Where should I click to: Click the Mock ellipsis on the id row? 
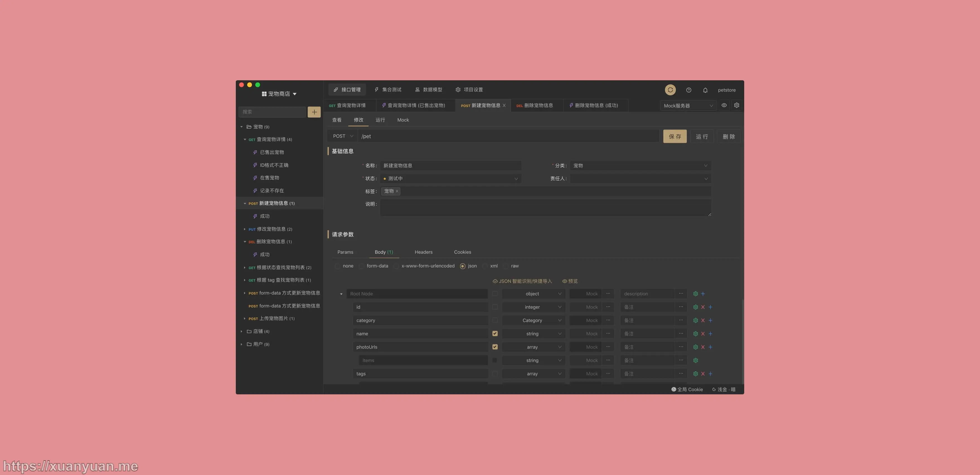(x=608, y=307)
